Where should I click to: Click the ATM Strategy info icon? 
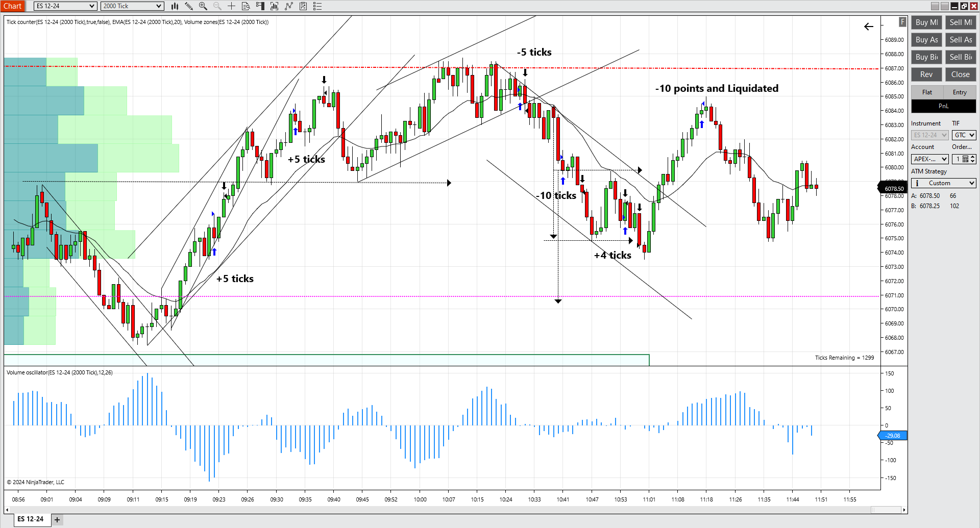pyautogui.click(x=917, y=183)
